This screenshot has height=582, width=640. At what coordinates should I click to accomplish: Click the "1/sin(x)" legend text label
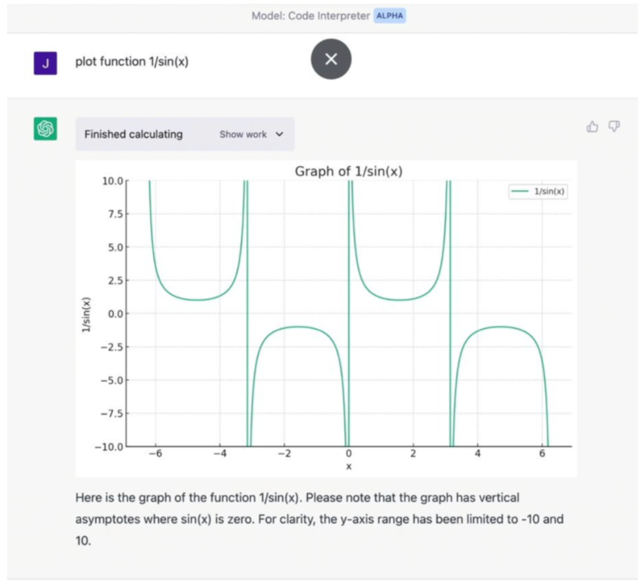tap(549, 191)
